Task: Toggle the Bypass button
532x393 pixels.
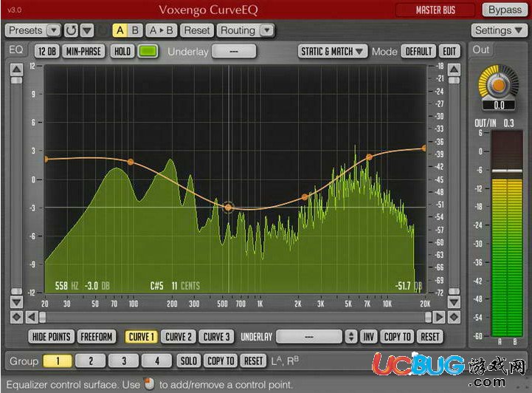Action: click(505, 10)
